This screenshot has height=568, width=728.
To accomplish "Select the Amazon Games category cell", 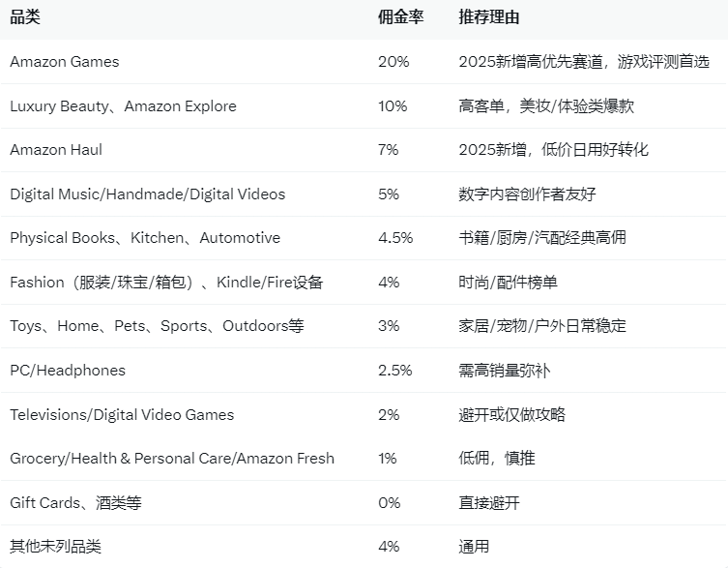I will [x=65, y=62].
